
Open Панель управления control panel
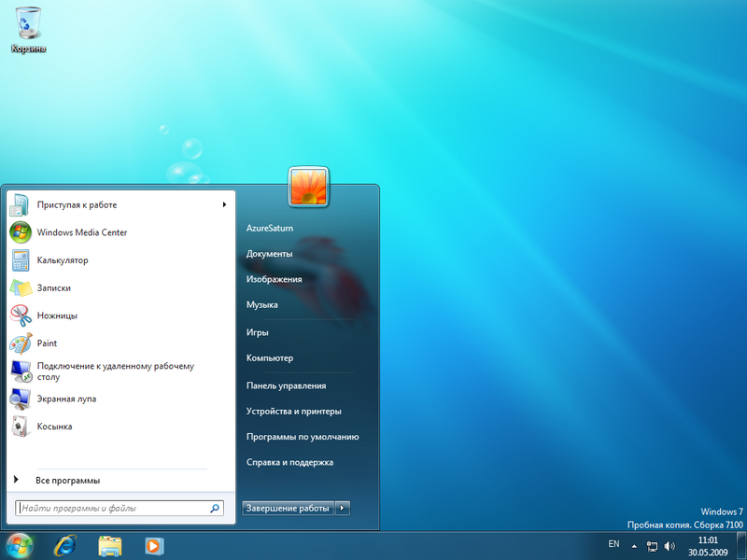pyautogui.click(x=286, y=385)
